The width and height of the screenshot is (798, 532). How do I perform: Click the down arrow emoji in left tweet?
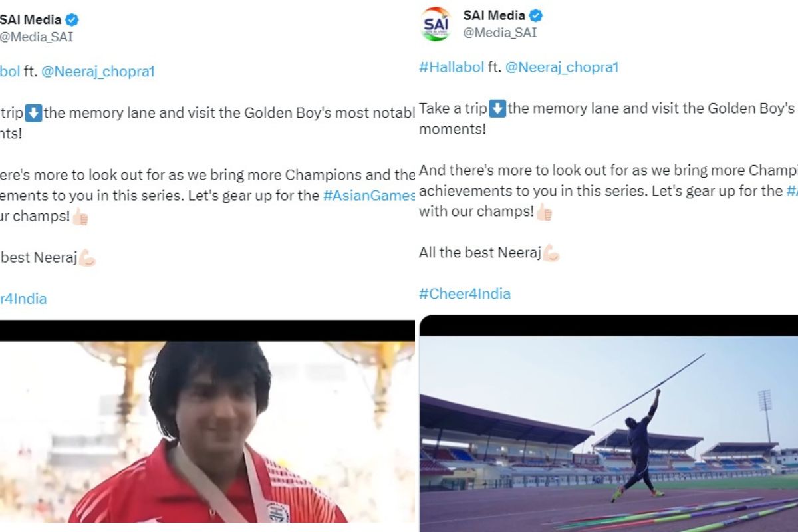click(x=33, y=113)
